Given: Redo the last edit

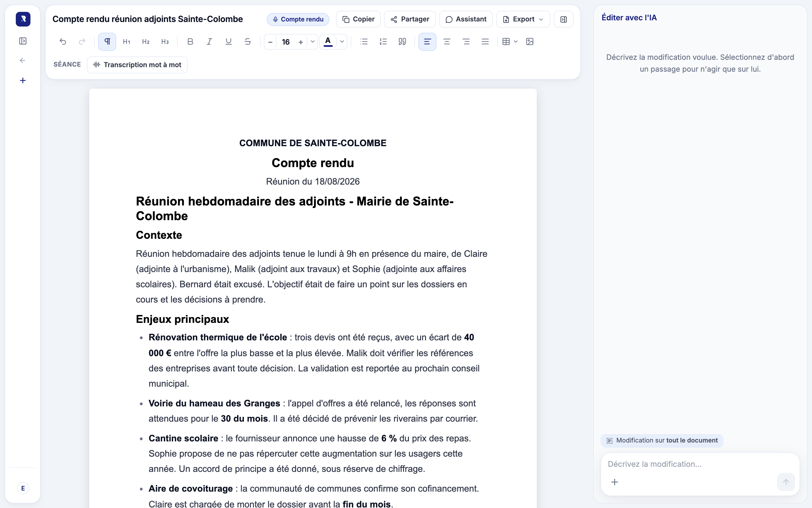Looking at the screenshot, I should click(82, 42).
